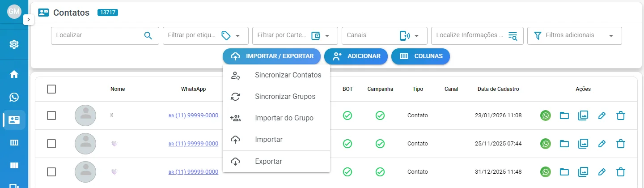Open the Canais dropdown
This screenshot has width=644, height=188.
[x=385, y=36]
